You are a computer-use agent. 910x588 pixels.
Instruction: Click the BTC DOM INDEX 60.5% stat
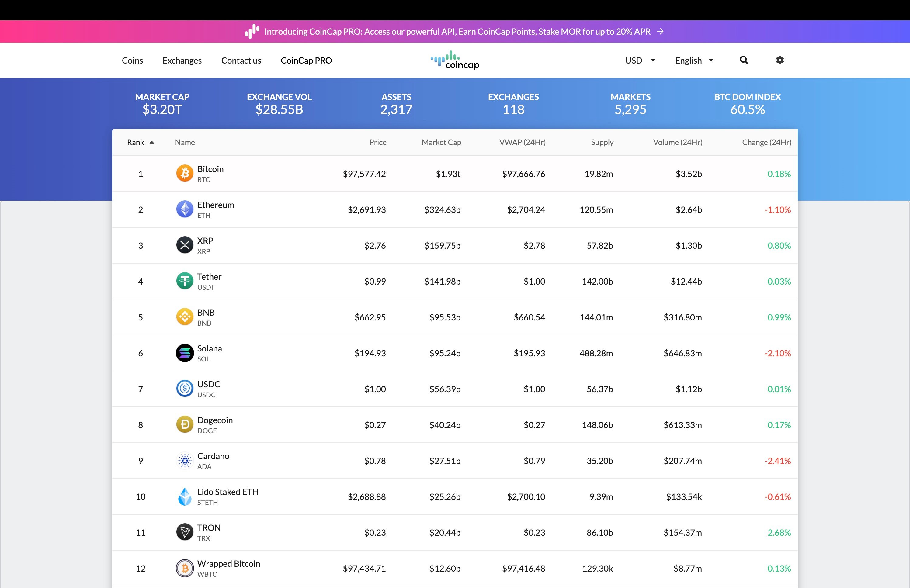click(748, 104)
